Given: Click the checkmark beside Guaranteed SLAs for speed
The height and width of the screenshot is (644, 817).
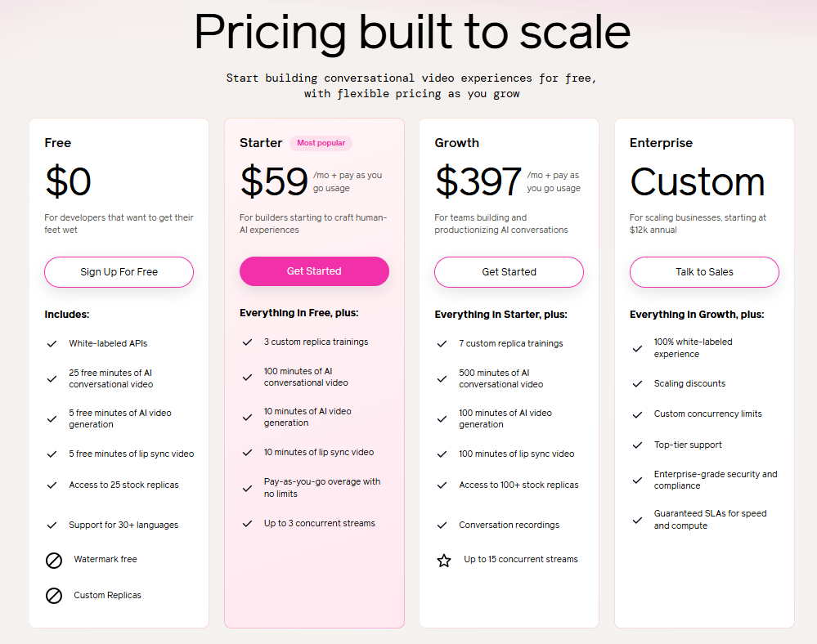Looking at the screenshot, I should 637,520.
